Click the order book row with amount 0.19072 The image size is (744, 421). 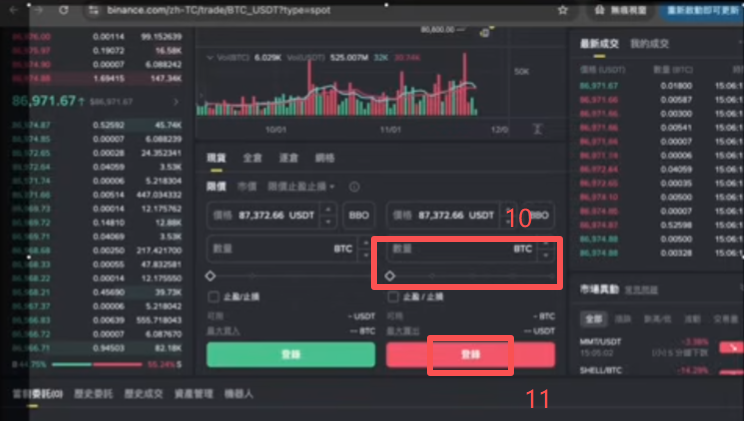pos(97,50)
